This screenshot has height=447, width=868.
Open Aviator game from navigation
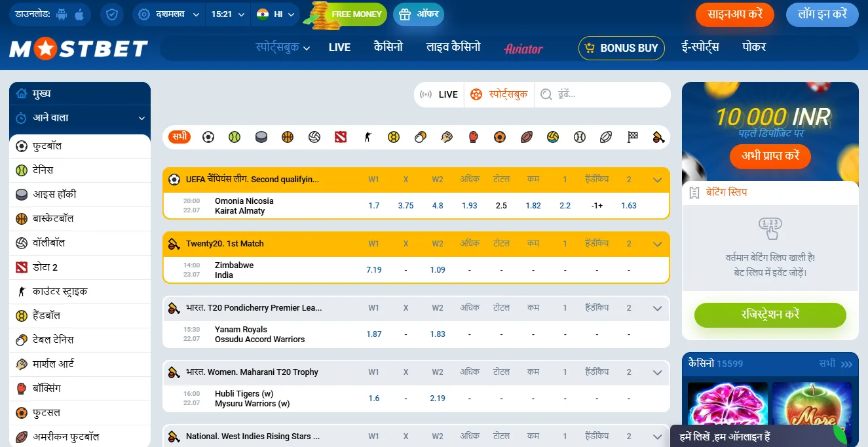523,48
